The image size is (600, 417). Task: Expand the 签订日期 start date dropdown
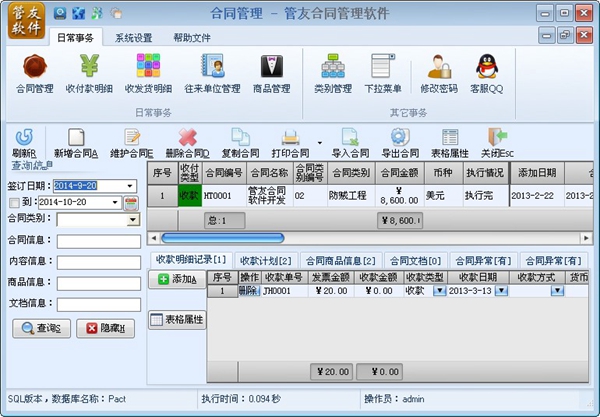130,186
